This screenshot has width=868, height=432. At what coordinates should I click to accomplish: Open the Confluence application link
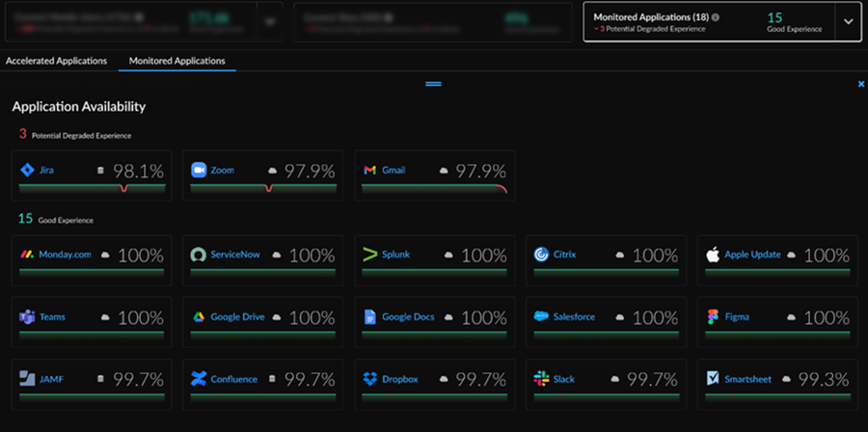(233, 380)
